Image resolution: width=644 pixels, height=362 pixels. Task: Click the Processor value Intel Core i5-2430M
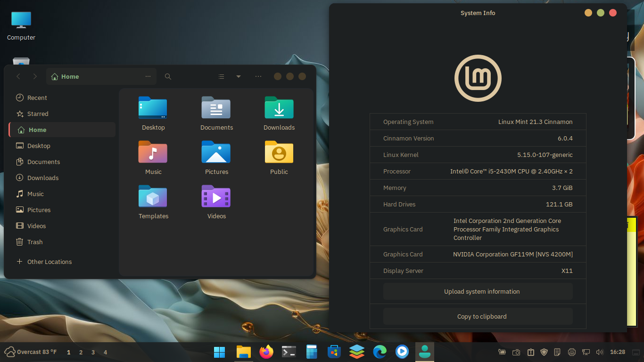click(512, 172)
